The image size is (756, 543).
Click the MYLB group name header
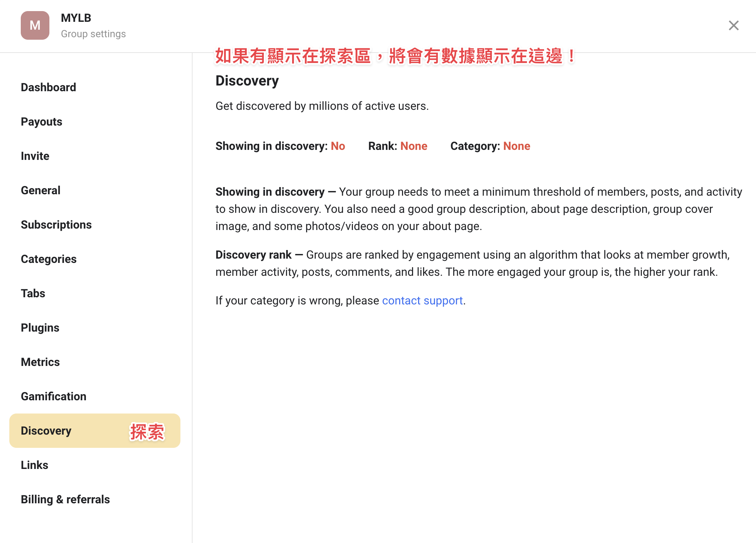(76, 18)
